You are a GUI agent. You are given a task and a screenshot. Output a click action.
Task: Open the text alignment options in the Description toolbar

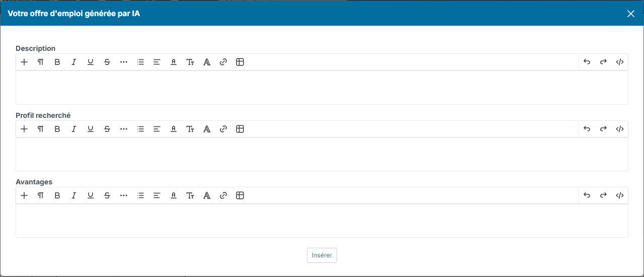(157, 62)
